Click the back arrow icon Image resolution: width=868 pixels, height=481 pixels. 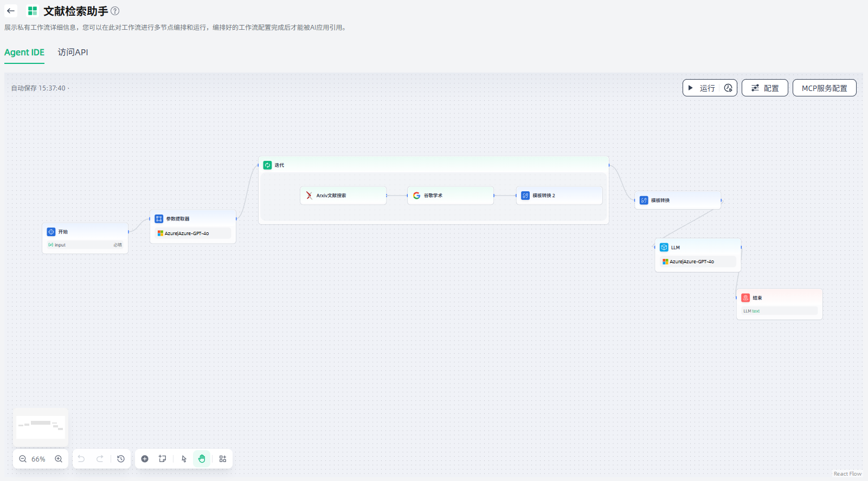11,11
